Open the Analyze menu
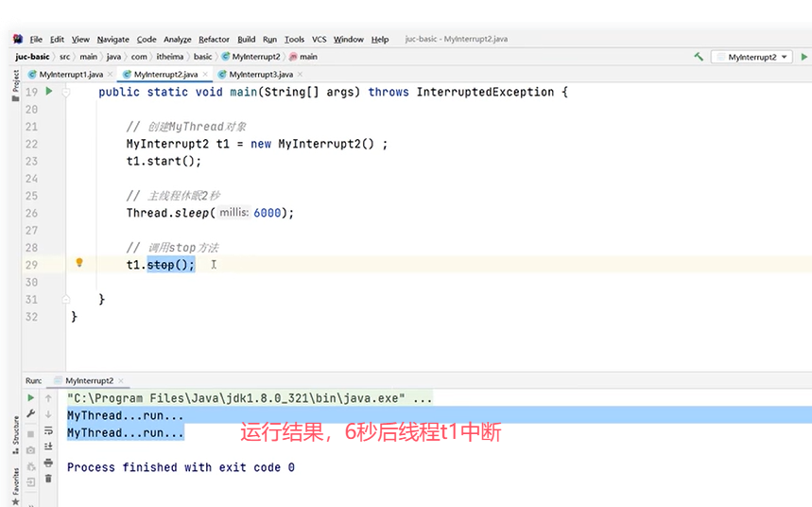 click(177, 40)
